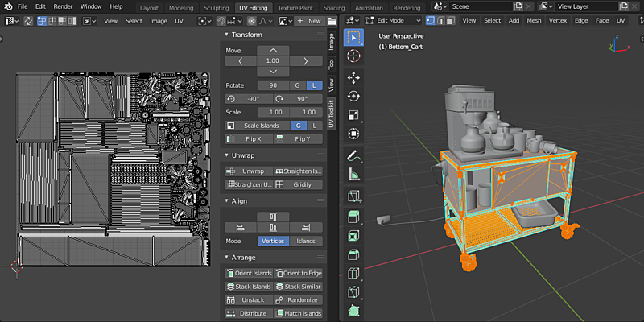Collapse the Transform panel
Image resolution: width=644 pixels, height=322 pixels.
[x=246, y=35]
